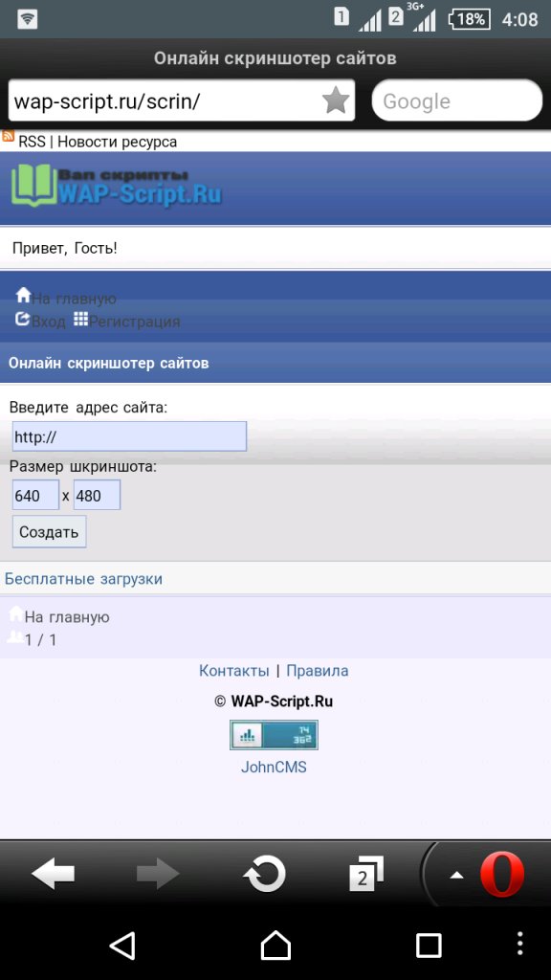Click the site statistics counter badge
The image size is (551, 980).
[x=274, y=735]
